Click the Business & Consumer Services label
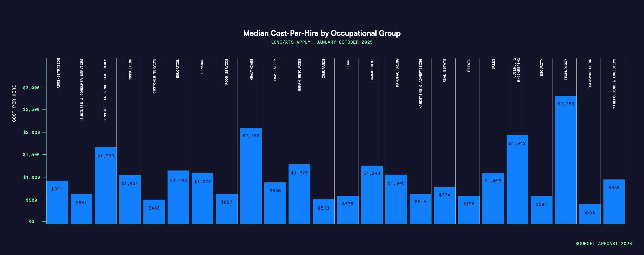 tap(82, 89)
